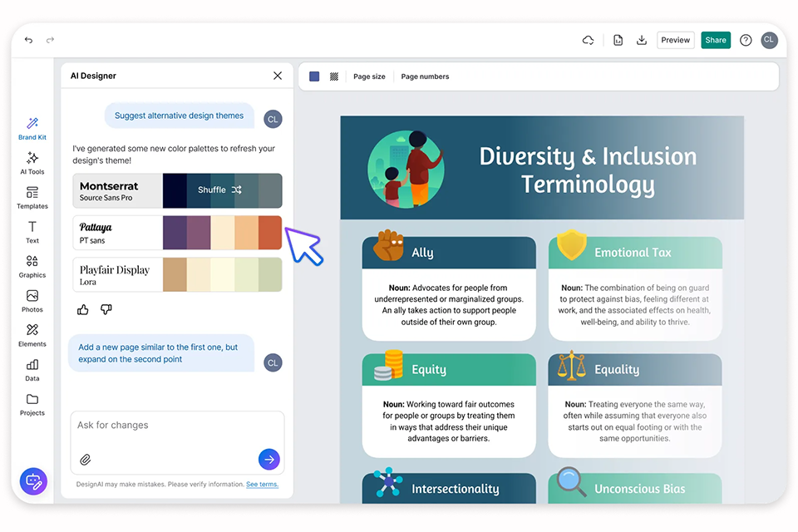Click the sage green swatch in Playfair palette

[270, 274]
